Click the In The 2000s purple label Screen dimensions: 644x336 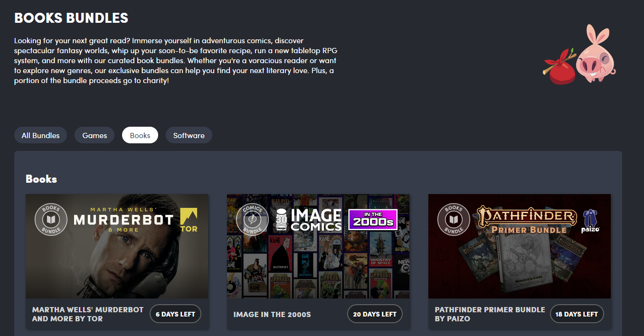[373, 220]
